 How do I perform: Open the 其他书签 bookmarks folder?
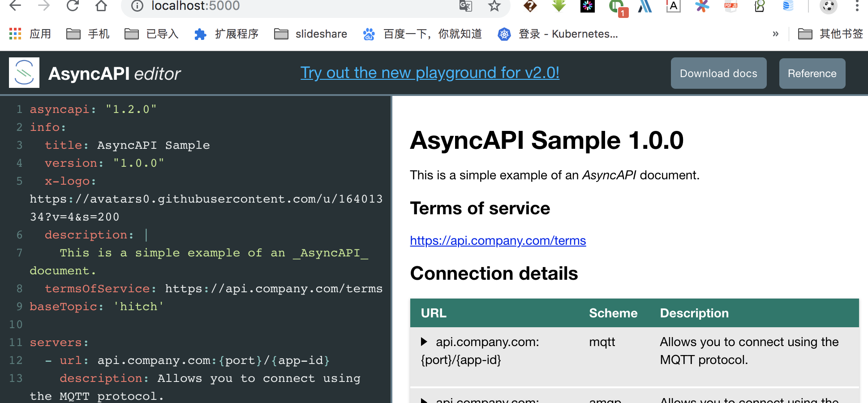830,34
